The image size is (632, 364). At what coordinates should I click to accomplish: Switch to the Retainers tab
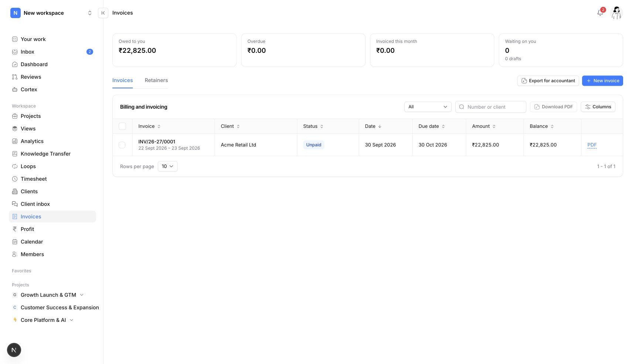[156, 81]
